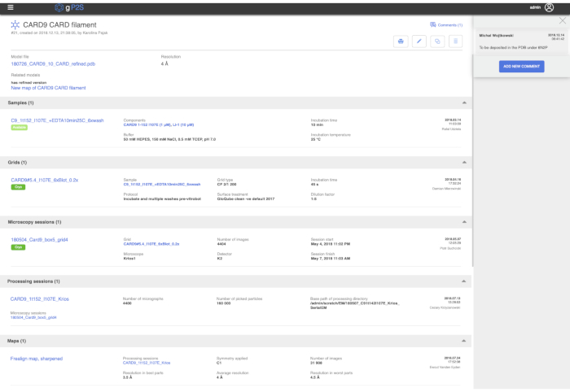Collapse the Processing sessions (1) section
The width and height of the screenshot is (570, 392).
(464, 281)
